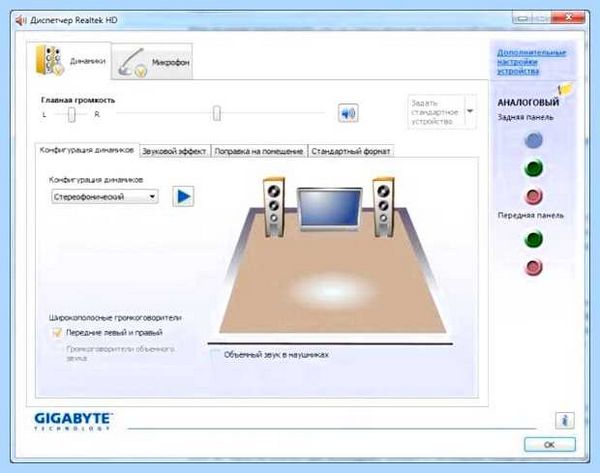
Task: Click the pink rear panel jack
Action: (533, 196)
